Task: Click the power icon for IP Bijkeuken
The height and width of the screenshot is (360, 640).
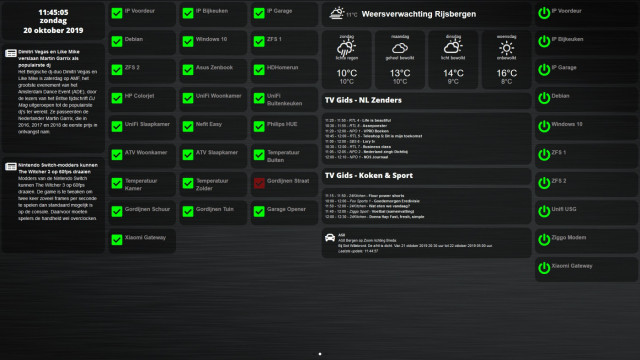Action: point(544,41)
